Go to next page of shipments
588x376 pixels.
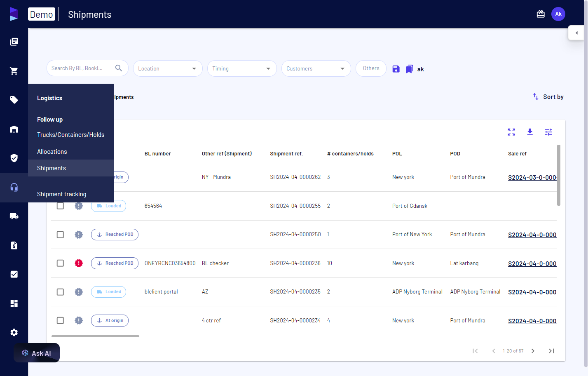pos(533,351)
